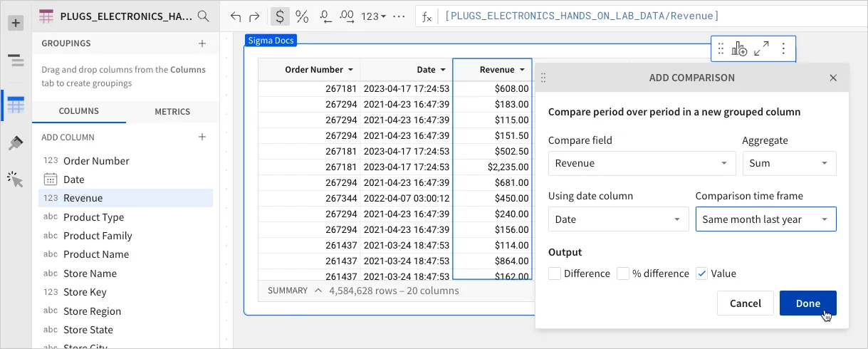Screen dimensions: 868x349
Task: Select the Store Region column in list
Action: tap(125, 311)
